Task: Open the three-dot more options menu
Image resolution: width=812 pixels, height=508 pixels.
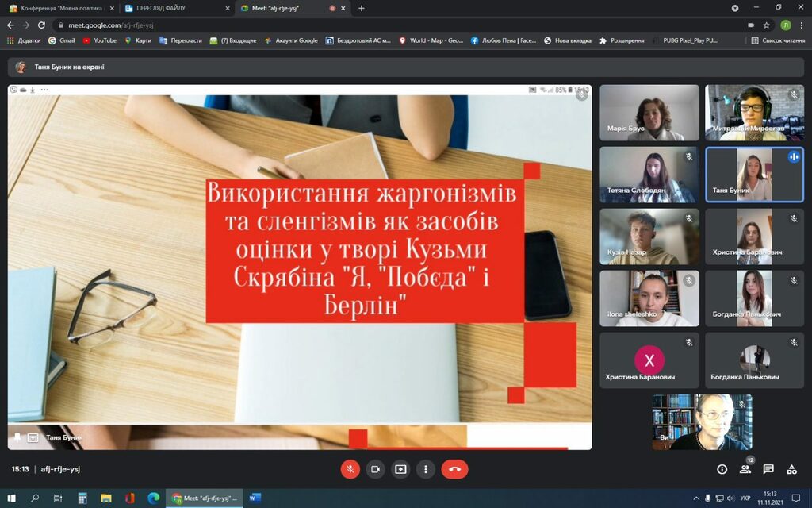Action: 426,469
